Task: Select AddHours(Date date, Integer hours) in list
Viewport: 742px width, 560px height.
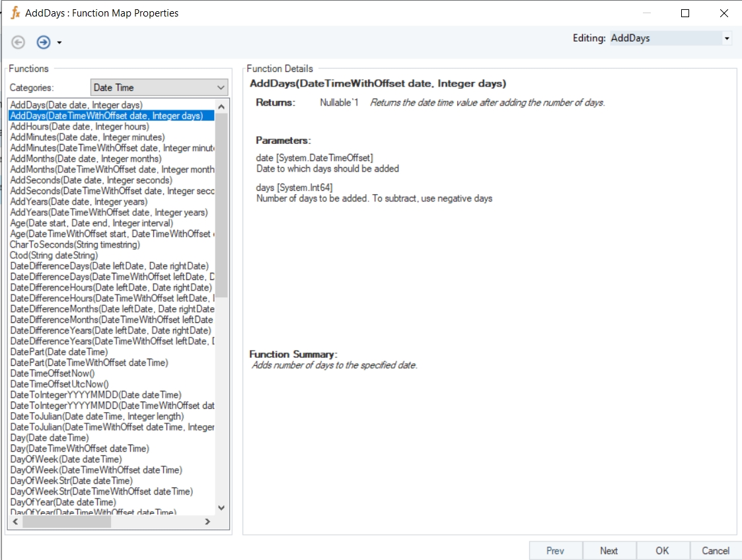Action: point(79,127)
